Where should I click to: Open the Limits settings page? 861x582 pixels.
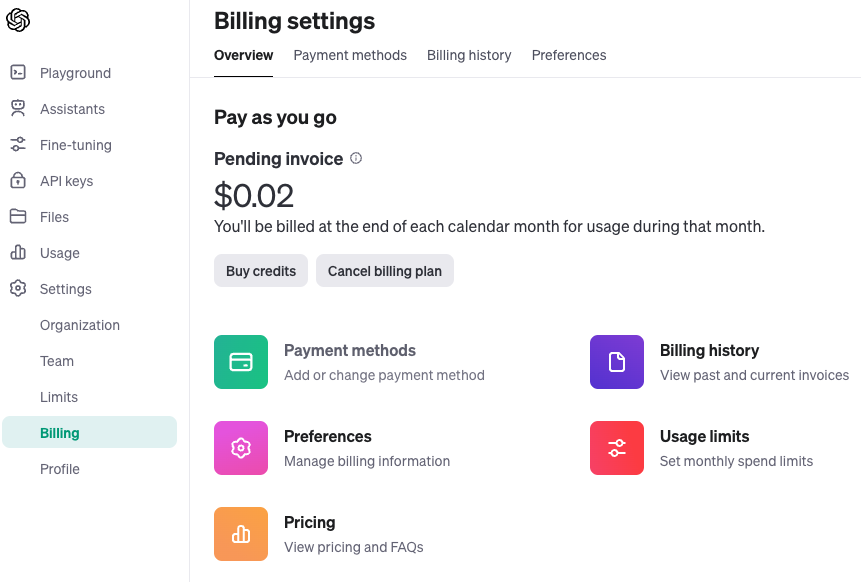pyautogui.click(x=59, y=397)
